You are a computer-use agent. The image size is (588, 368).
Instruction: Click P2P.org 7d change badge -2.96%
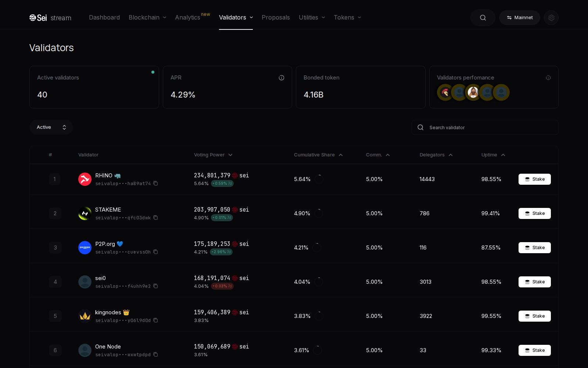[x=221, y=252]
